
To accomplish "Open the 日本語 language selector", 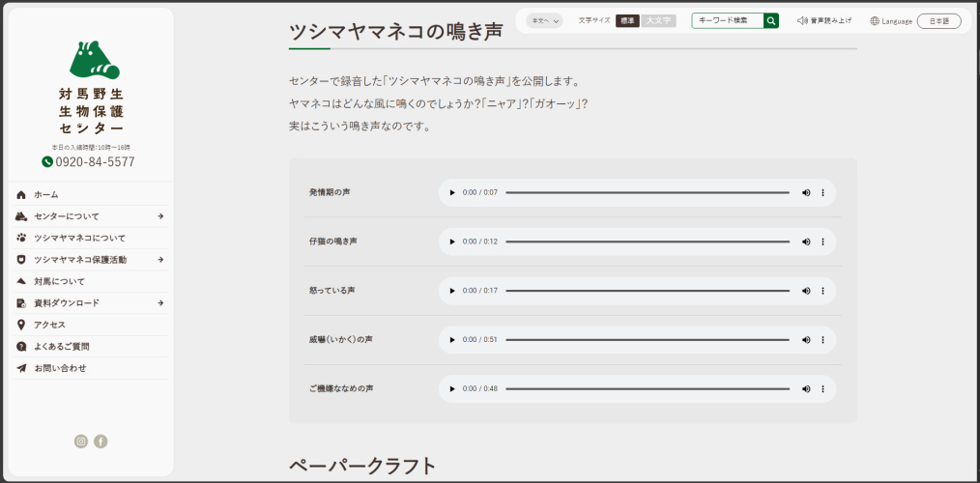I will [938, 20].
